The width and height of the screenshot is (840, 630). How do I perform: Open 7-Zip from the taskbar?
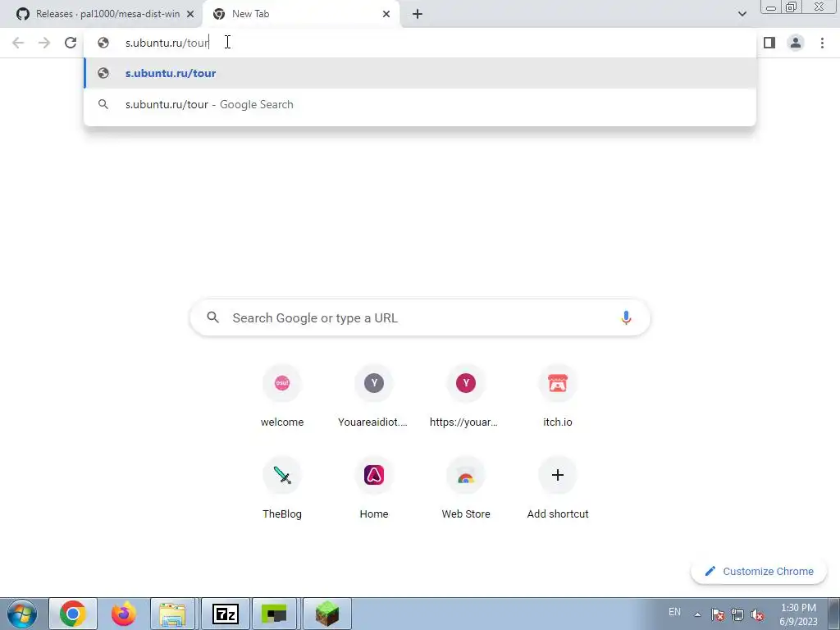(225, 614)
